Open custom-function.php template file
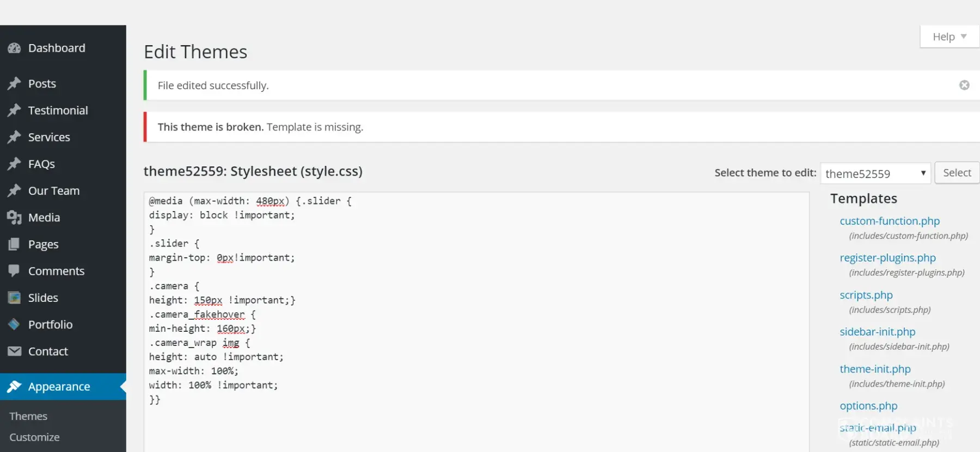980x452 pixels. pyautogui.click(x=890, y=221)
